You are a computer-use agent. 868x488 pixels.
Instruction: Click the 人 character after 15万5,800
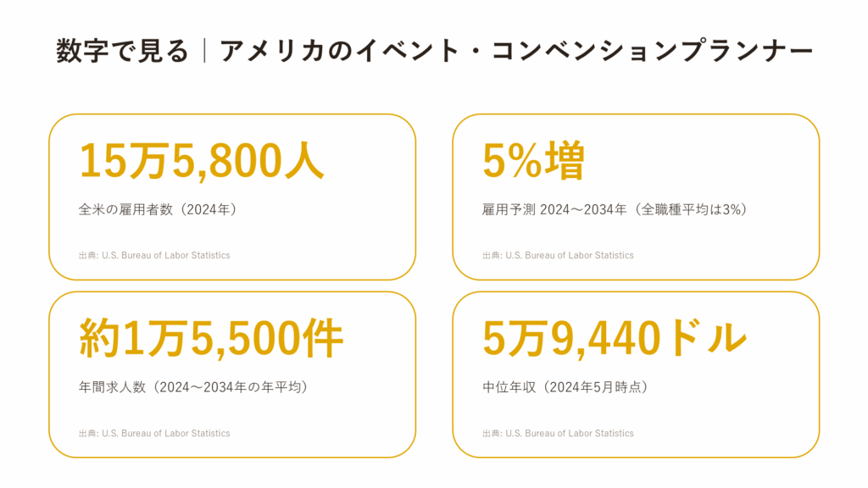point(304,161)
